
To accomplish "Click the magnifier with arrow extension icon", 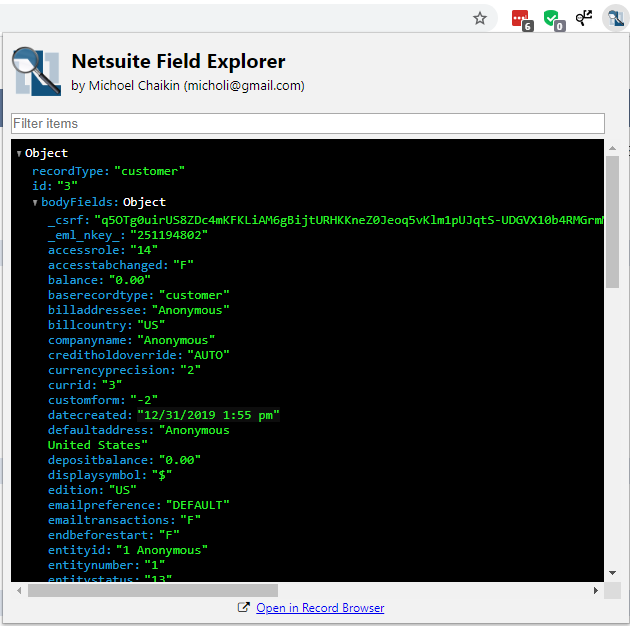I will coord(583,18).
